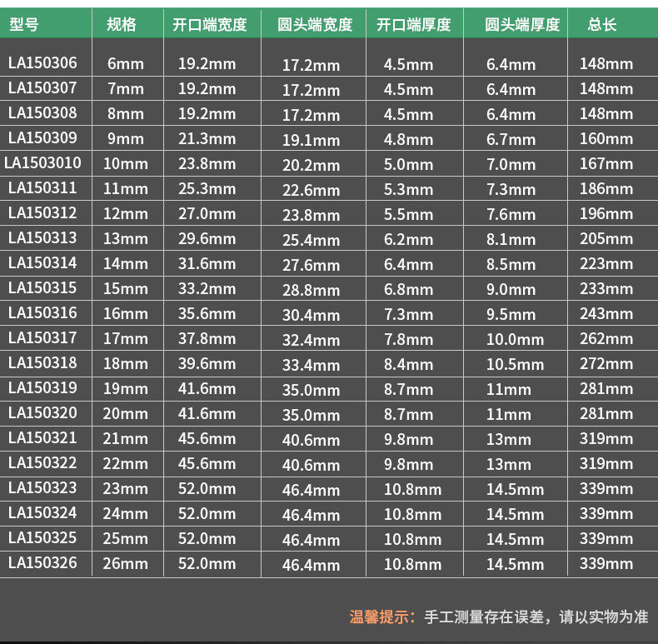The height and width of the screenshot is (644, 658).
Task: Click the 35.6mm open-end width value
Action: click(x=207, y=313)
